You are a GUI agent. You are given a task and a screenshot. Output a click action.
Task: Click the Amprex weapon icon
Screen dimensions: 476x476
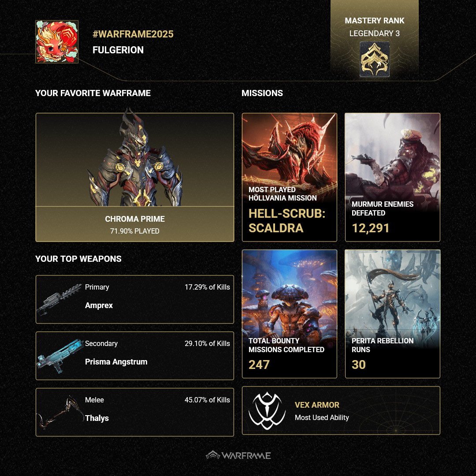59,300
